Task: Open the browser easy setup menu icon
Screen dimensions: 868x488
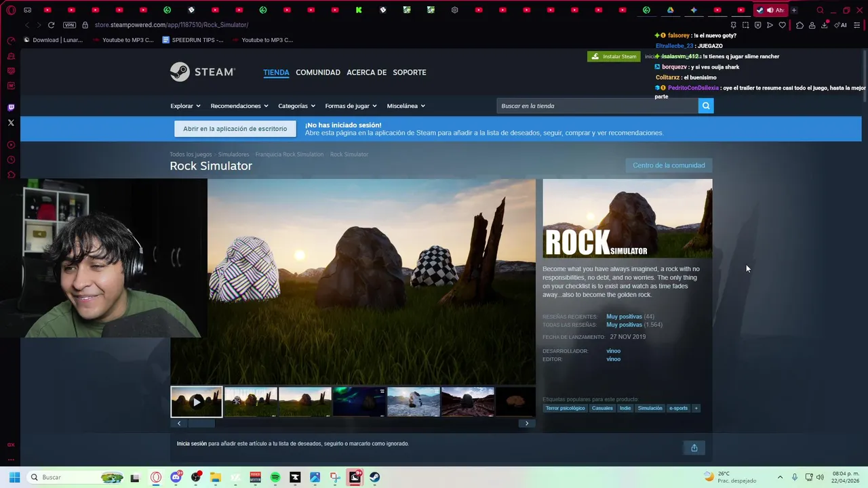Action: [x=857, y=25]
